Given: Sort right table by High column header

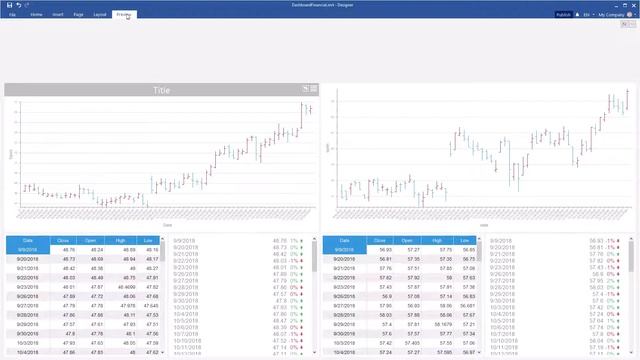Looking at the screenshot, I should coord(437,240).
